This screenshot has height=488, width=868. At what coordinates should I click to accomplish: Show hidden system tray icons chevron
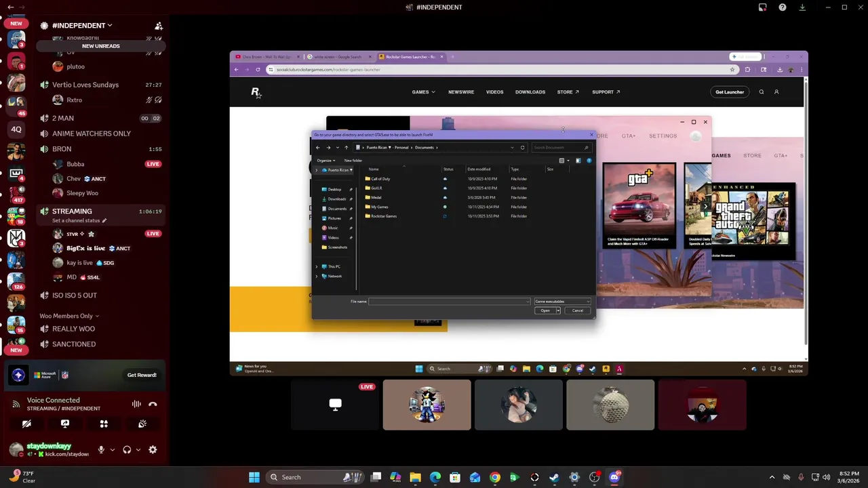[x=772, y=477]
